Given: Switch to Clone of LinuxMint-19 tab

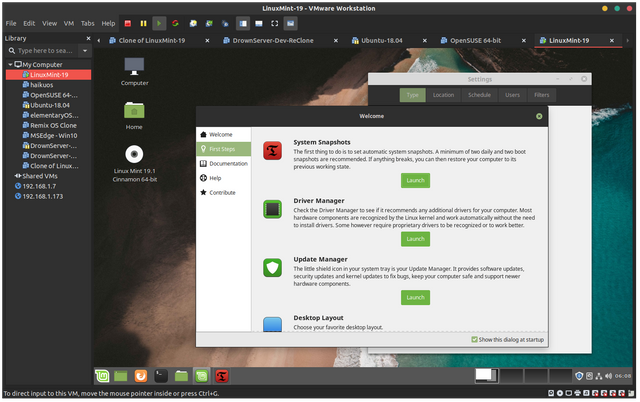Looking at the screenshot, I should click(x=151, y=40).
